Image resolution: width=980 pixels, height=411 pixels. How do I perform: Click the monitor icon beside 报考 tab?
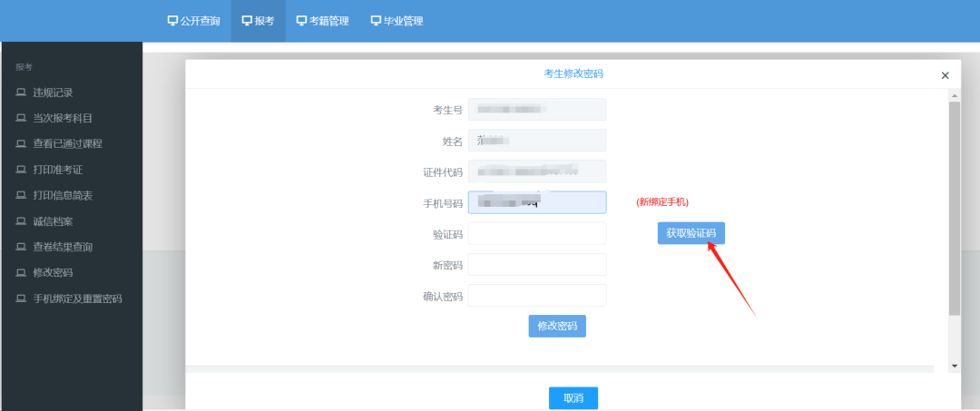click(247, 21)
